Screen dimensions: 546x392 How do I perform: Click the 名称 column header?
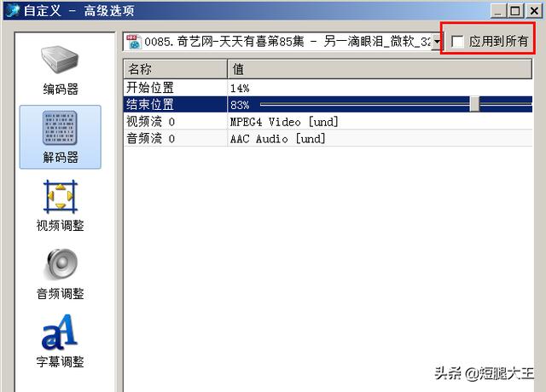point(176,69)
